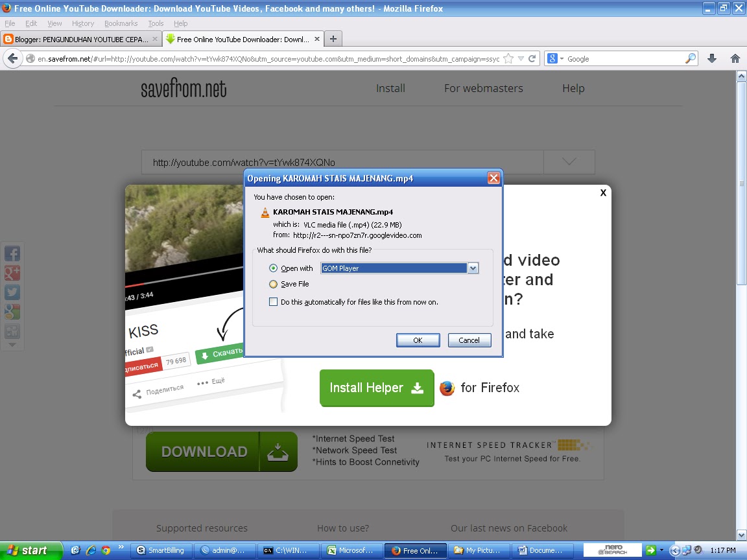Switch to the command prompt taskbar item
Screen dimensions: 747x560
click(x=288, y=550)
